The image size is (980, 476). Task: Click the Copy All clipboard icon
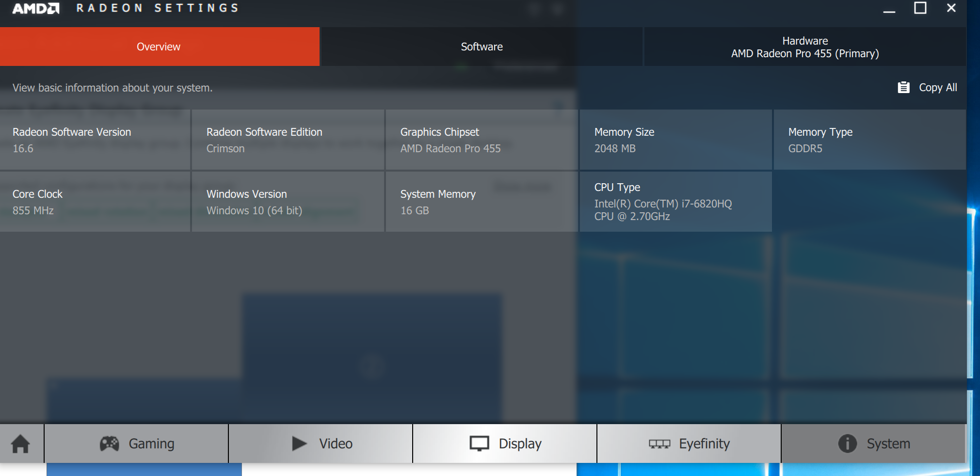point(903,87)
